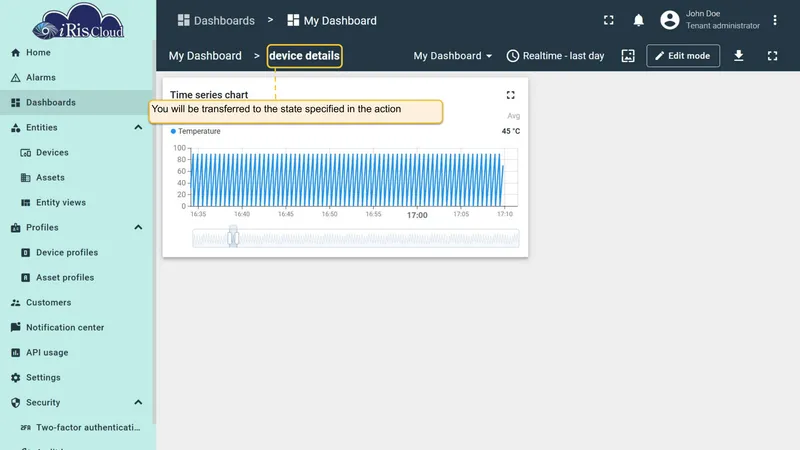800x450 pixels.
Task: Click the Devices icon
Action: click(x=26, y=153)
